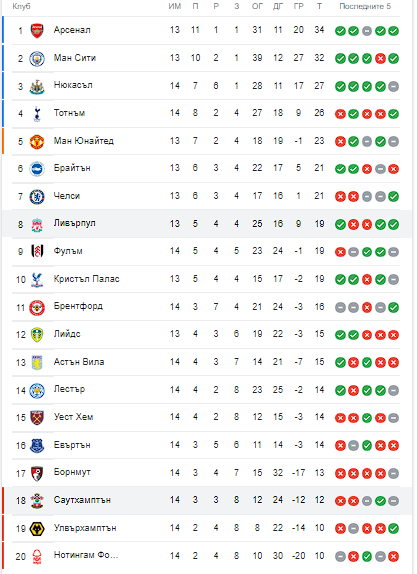Click the Клуб column header
Image resolution: width=417 pixels, height=574 pixels.
pyautogui.click(x=21, y=6)
